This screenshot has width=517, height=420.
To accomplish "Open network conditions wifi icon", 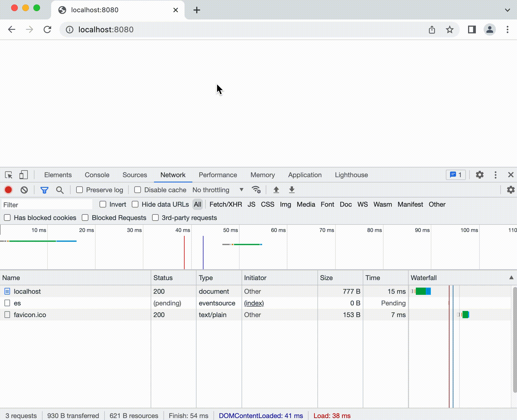I will [256, 190].
